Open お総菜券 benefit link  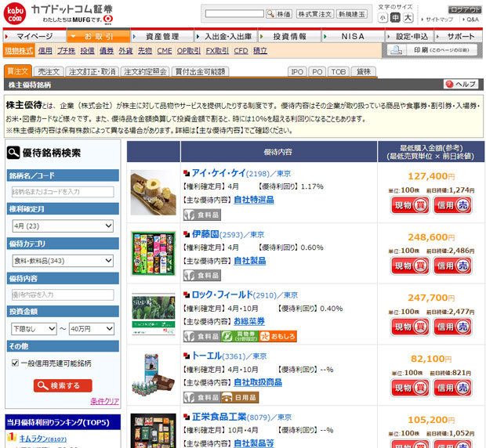pyautogui.click(x=249, y=321)
